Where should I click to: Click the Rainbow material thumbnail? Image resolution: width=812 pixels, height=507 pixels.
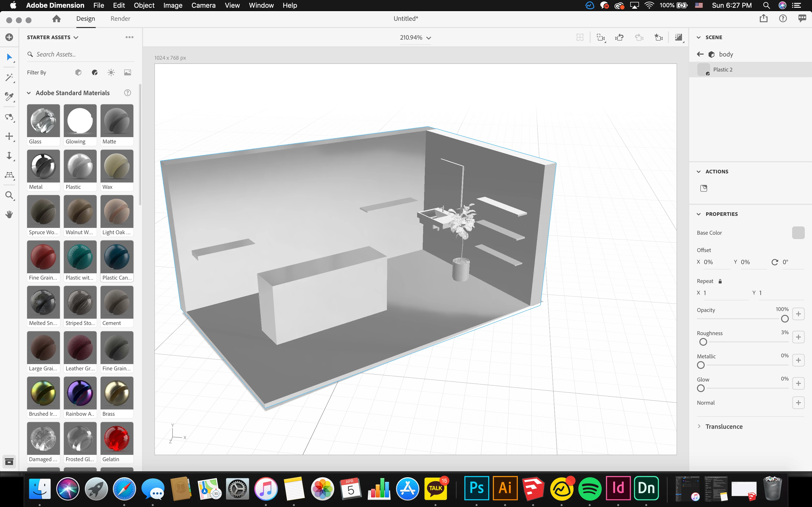(x=80, y=393)
